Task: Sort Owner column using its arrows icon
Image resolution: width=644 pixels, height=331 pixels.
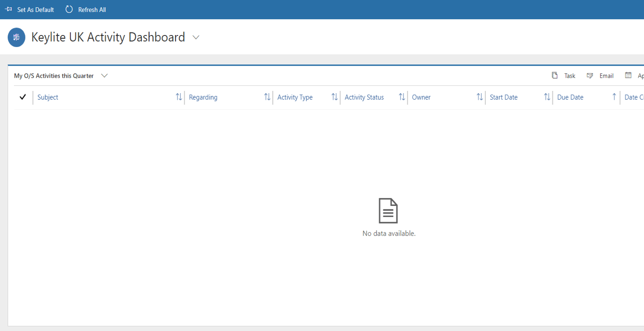Action: tap(480, 97)
